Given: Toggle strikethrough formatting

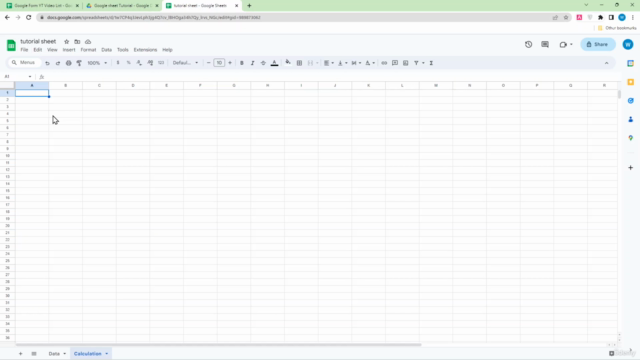Looking at the screenshot, I should [x=263, y=63].
